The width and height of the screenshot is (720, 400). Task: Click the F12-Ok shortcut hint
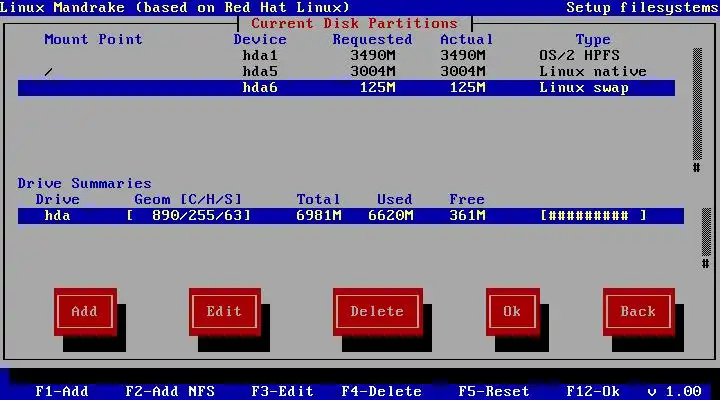[x=593, y=391]
